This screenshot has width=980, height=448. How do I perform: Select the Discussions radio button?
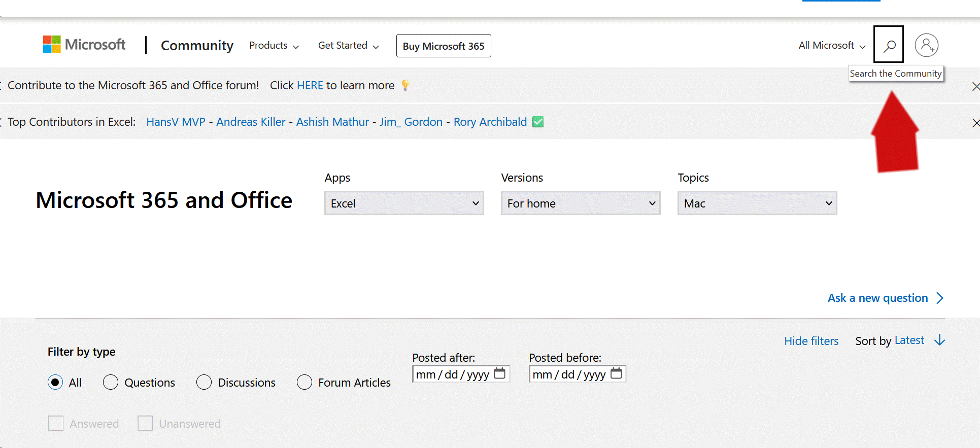204,382
